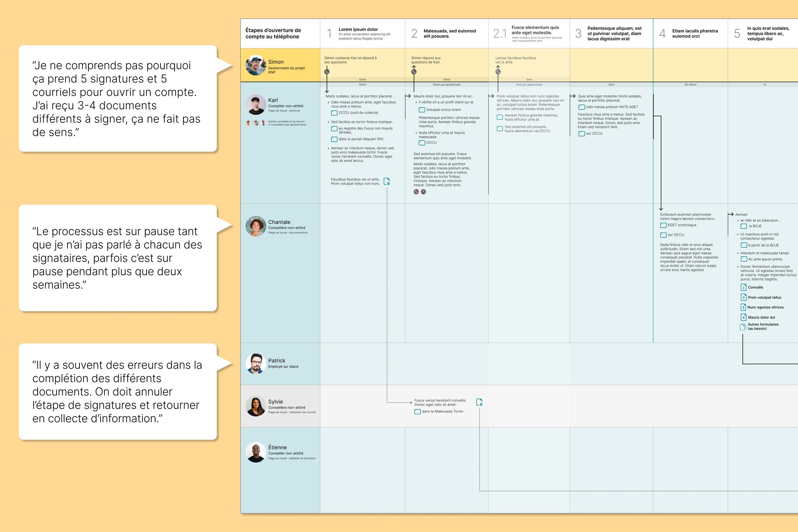The width and height of the screenshot is (798, 532).
Task: Click the 'Autres formulaires' add-documents icon
Action: pyautogui.click(x=743, y=327)
